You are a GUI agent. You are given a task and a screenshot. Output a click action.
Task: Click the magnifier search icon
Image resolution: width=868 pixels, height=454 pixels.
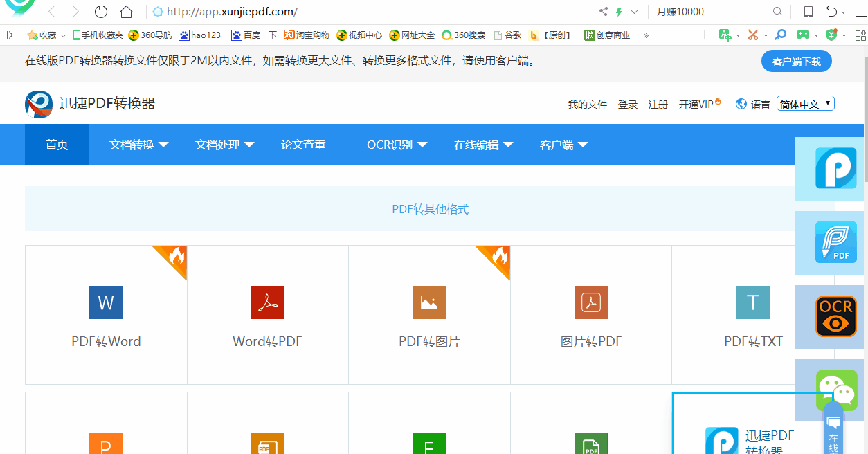pyautogui.click(x=778, y=12)
